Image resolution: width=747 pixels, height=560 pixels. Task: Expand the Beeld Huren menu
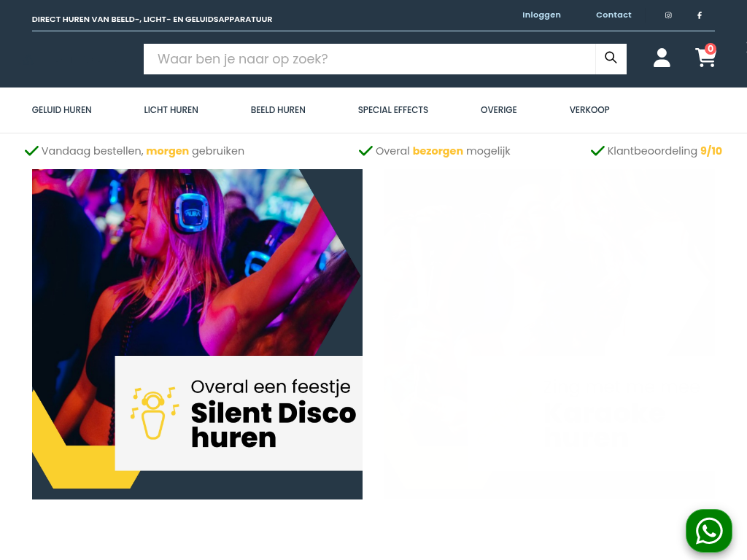pos(278,110)
